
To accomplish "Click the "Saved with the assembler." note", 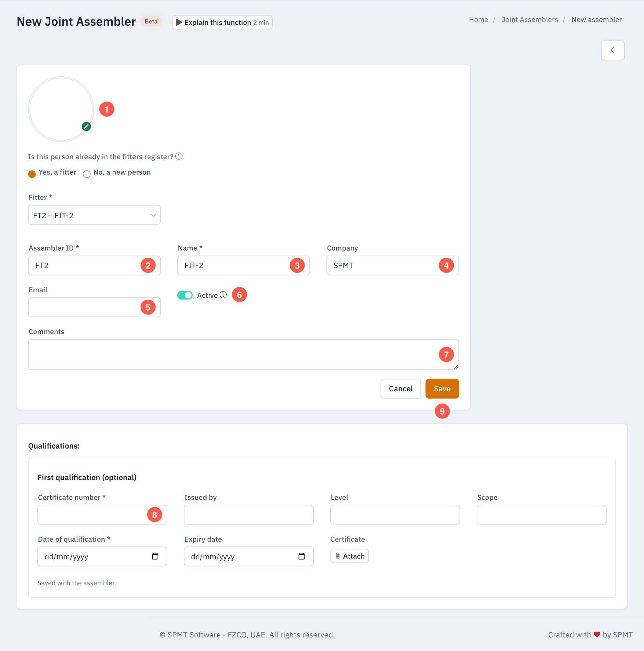I will tap(77, 583).
